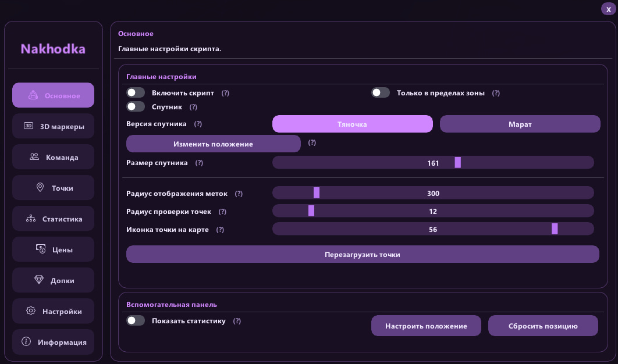Screen dimensions: 618x364
Task: Click the gear icon next to Настройки
Action: (x=31, y=311)
